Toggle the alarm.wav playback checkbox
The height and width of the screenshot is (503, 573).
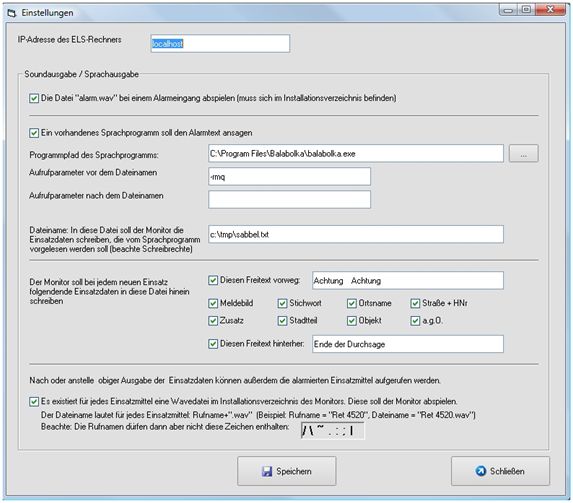click(x=34, y=98)
